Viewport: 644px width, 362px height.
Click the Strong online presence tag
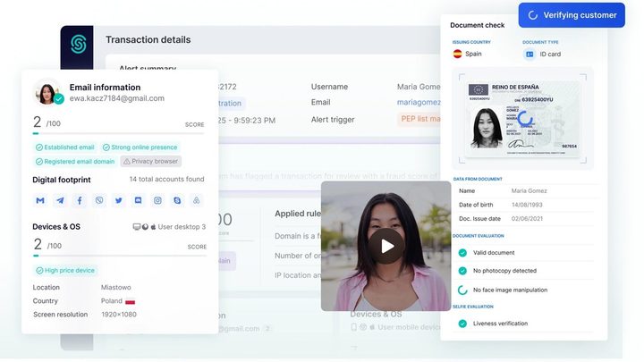pos(140,147)
